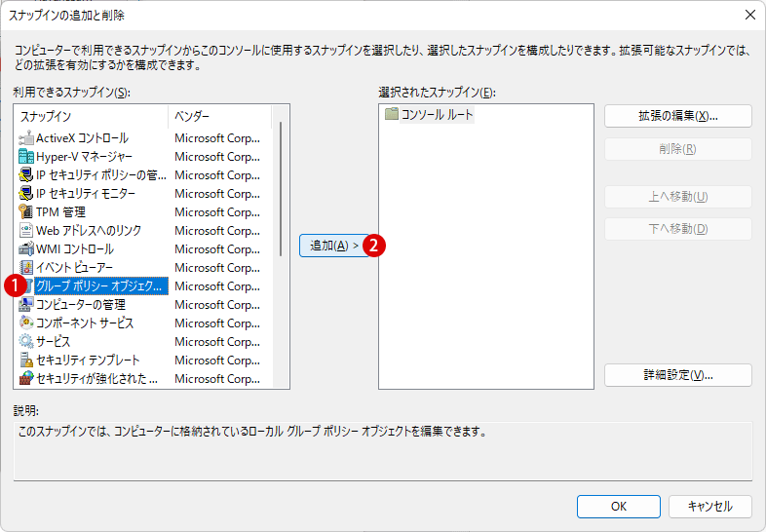Screen dimensions: 766x532
Task: Click the IP セキュリティ モニター icon
Action: (26, 194)
